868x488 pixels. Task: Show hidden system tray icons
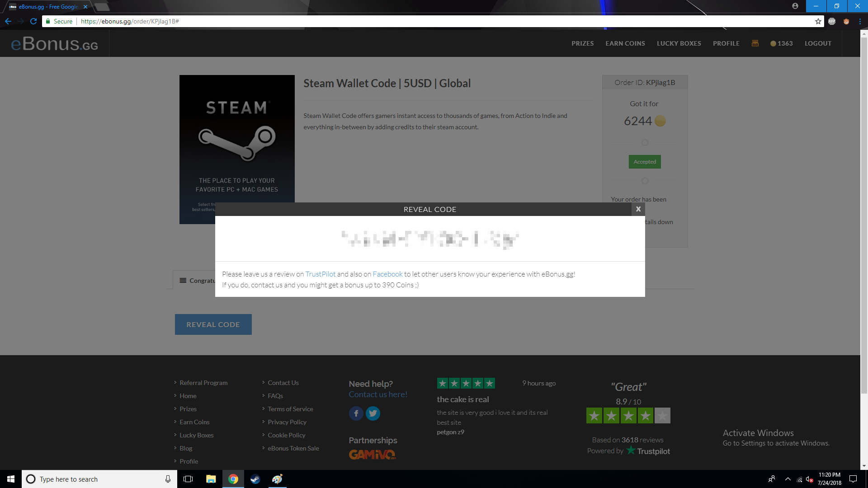coord(788,479)
